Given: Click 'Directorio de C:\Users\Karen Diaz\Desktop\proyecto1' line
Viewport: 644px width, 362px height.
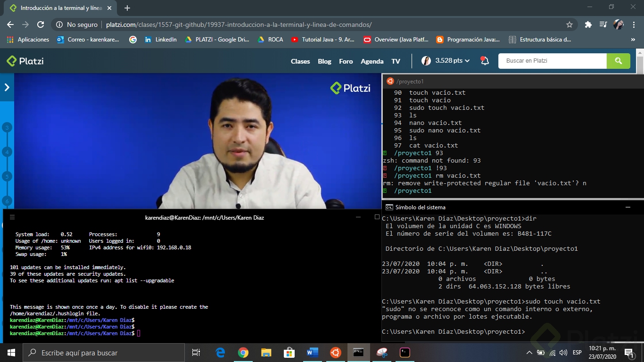Looking at the screenshot, I should click(481, 248).
